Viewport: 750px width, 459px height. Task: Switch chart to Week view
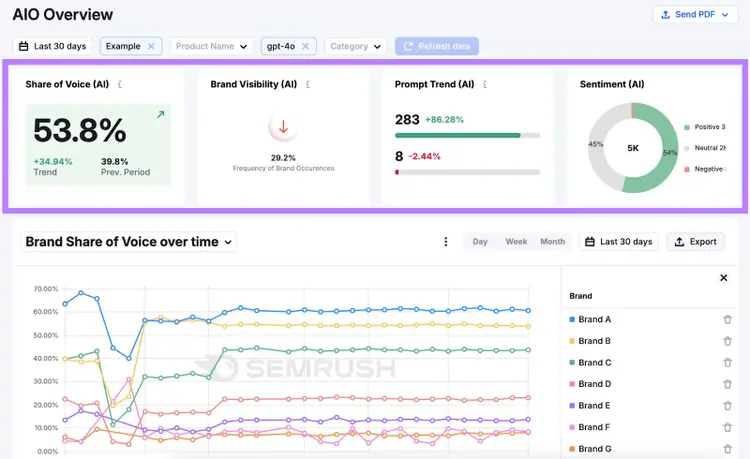[x=516, y=242]
